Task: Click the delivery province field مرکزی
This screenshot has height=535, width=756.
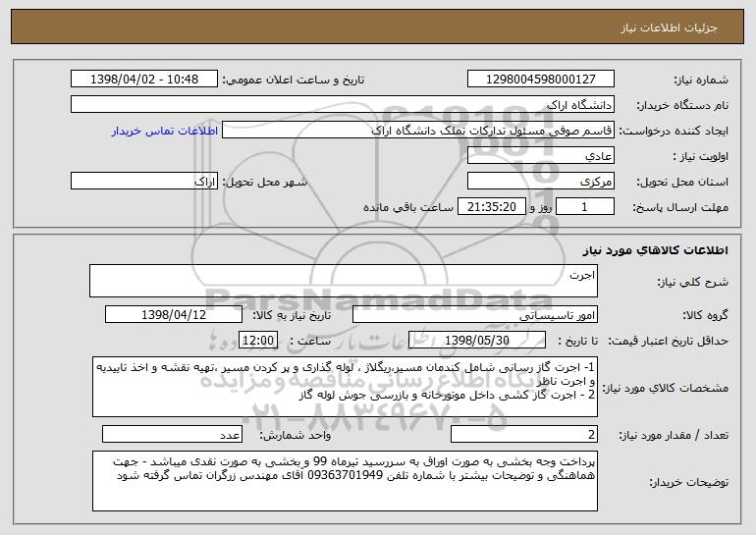Action: pos(540,182)
